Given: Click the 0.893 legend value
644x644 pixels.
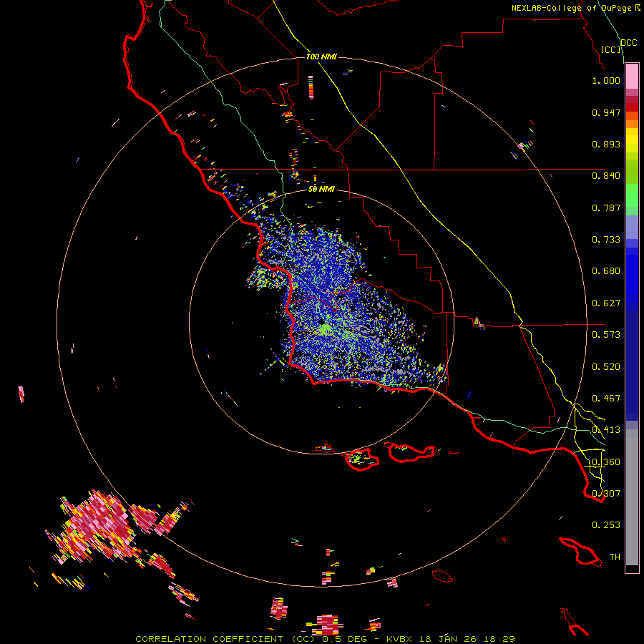Looking at the screenshot, I should pyautogui.click(x=606, y=144).
